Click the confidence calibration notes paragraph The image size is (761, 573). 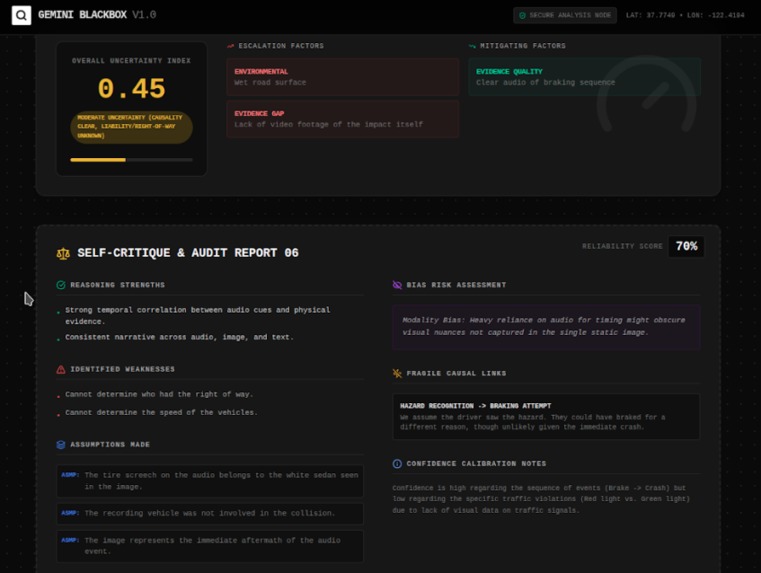pyautogui.click(x=541, y=499)
